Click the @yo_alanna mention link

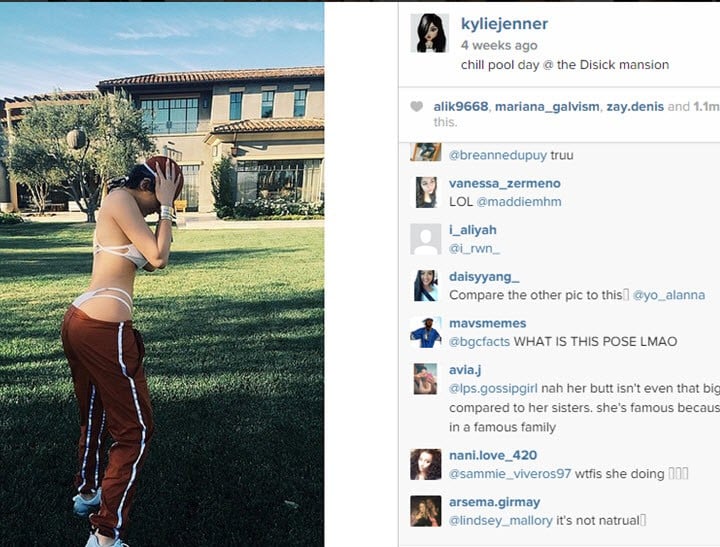pos(669,295)
